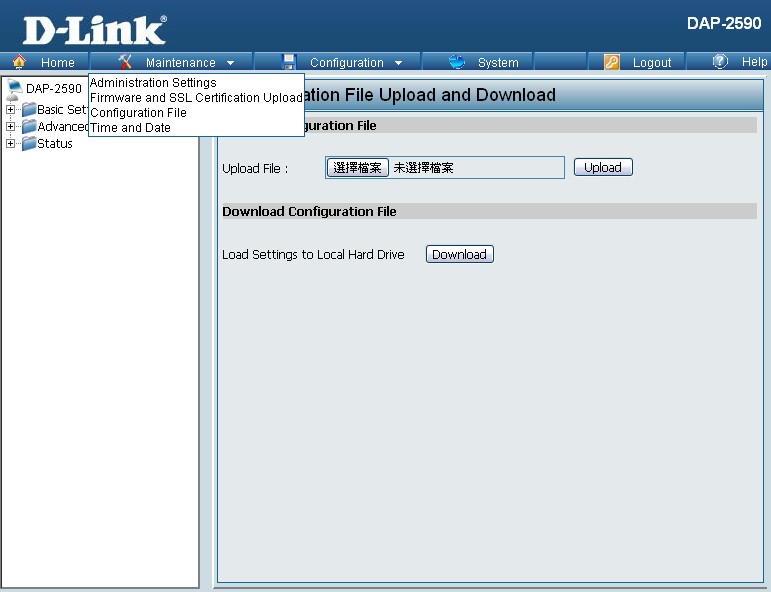Open Time and Date menu entry

pyautogui.click(x=130, y=127)
